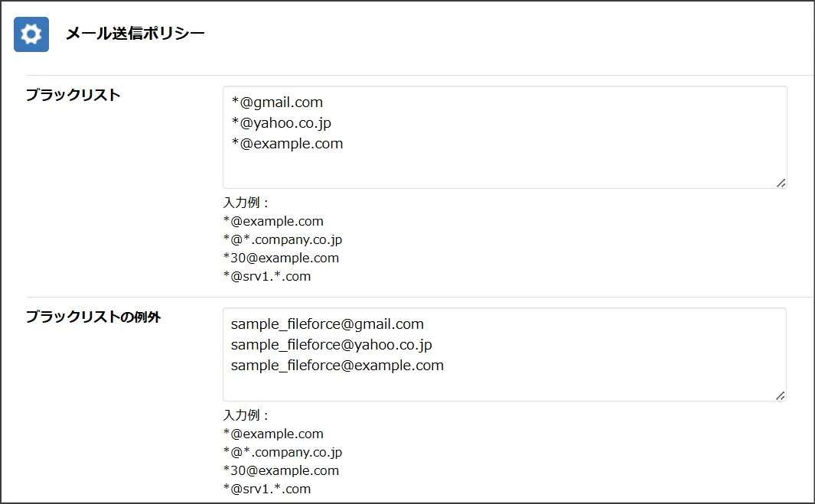The image size is (815, 504).
Task: Click inside the ブラックリストの例外 text area
Action: tap(505, 354)
